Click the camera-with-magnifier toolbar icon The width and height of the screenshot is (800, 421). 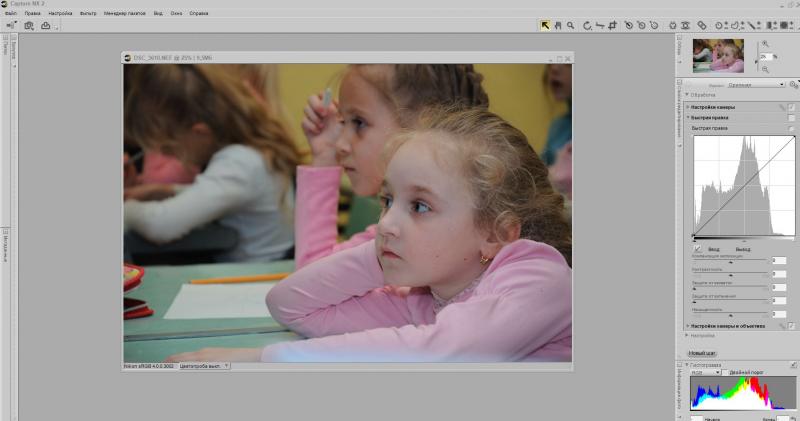click(29, 25)
